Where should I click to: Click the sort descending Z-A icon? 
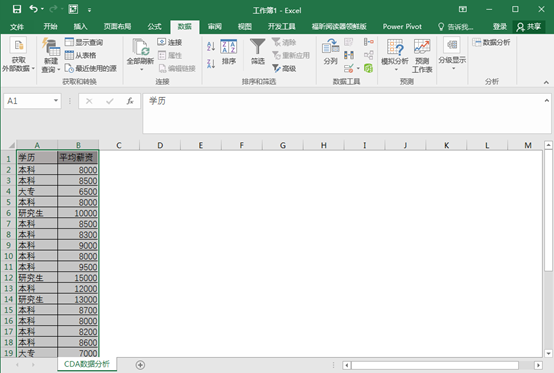(211, 64)
